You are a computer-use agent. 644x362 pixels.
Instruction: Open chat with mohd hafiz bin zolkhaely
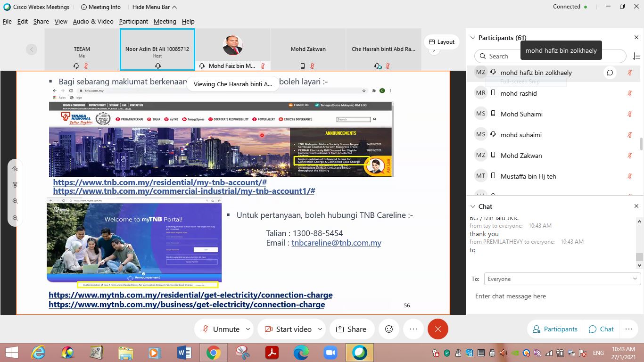[610, 73]
